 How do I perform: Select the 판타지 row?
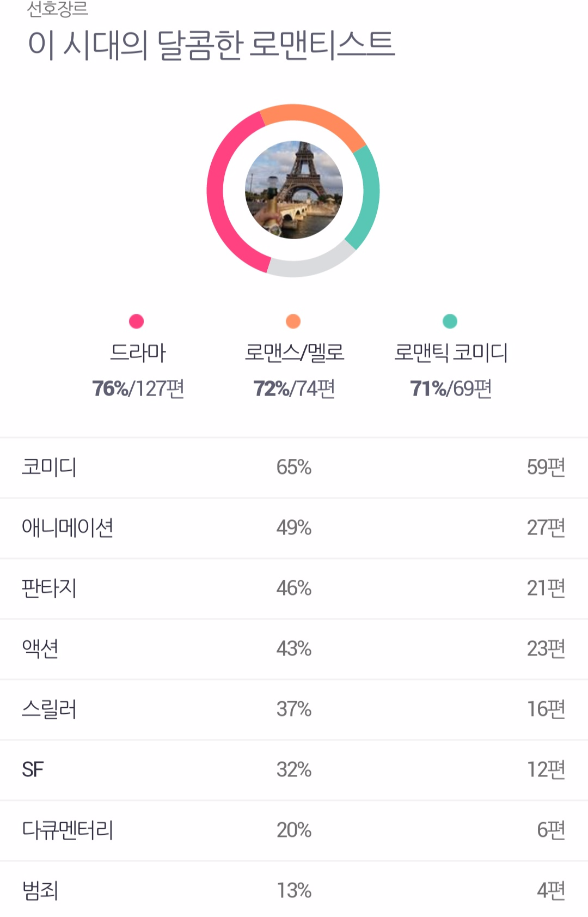pyautogui.click(x=294, y=588)
